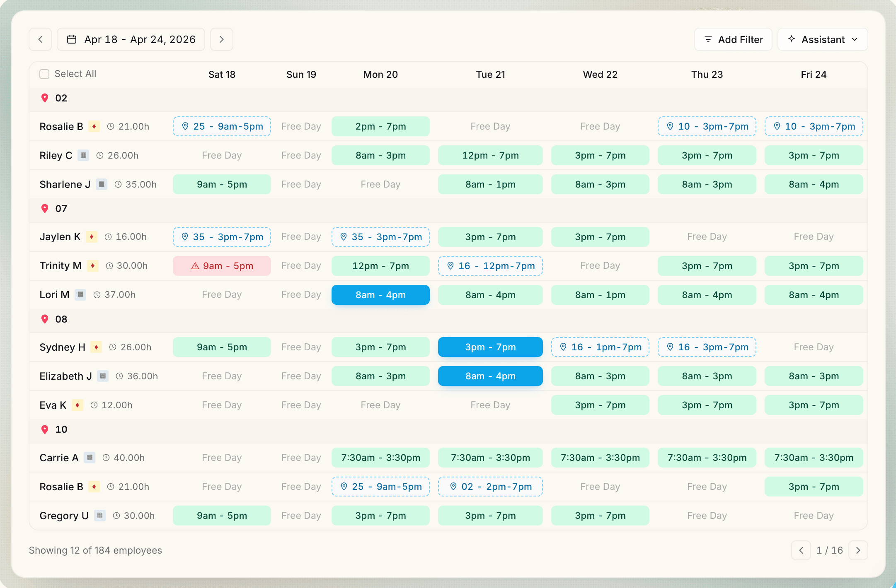Click the location pin icon for group 07

pyautogui.click(x=45, y=209)
